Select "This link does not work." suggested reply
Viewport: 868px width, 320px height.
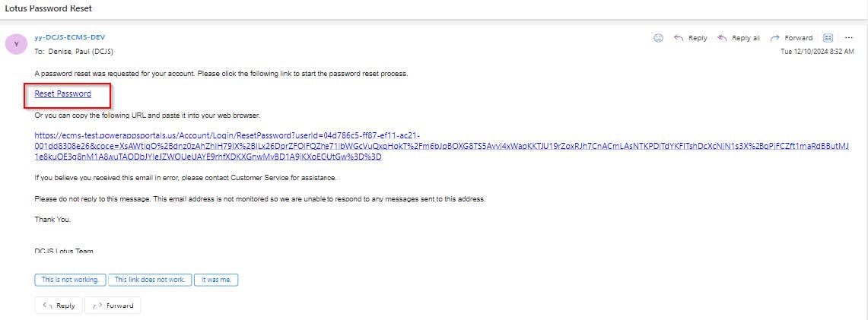(x=150, y=280)
